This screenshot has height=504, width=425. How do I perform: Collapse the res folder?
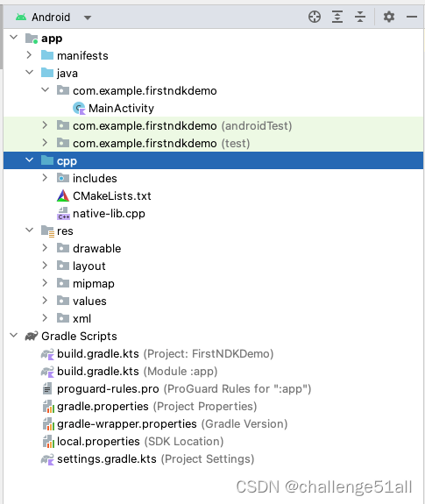(x=29, y=230)
